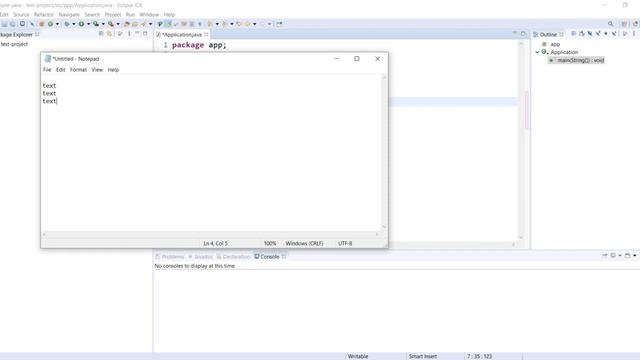Click the Open Type icon in toolbar
This screenshot has height=360, width=640.
coord(127,24)
